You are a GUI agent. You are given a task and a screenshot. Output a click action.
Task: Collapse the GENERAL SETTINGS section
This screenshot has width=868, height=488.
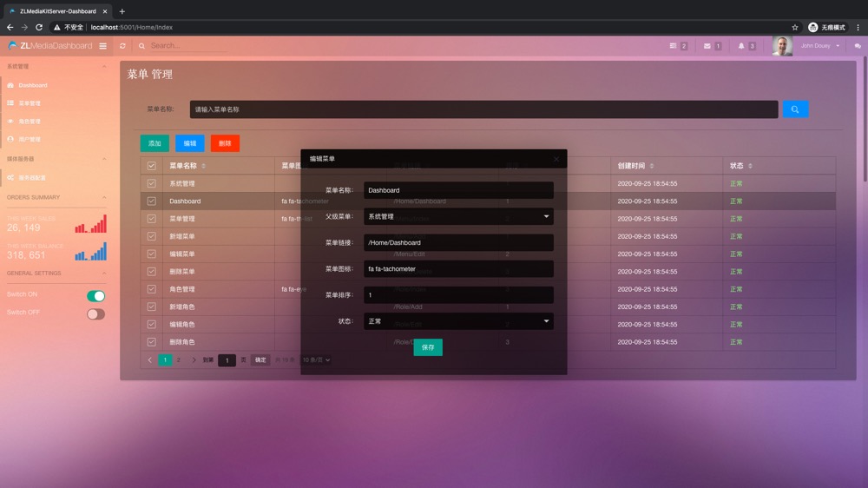(x=104, y=273)
